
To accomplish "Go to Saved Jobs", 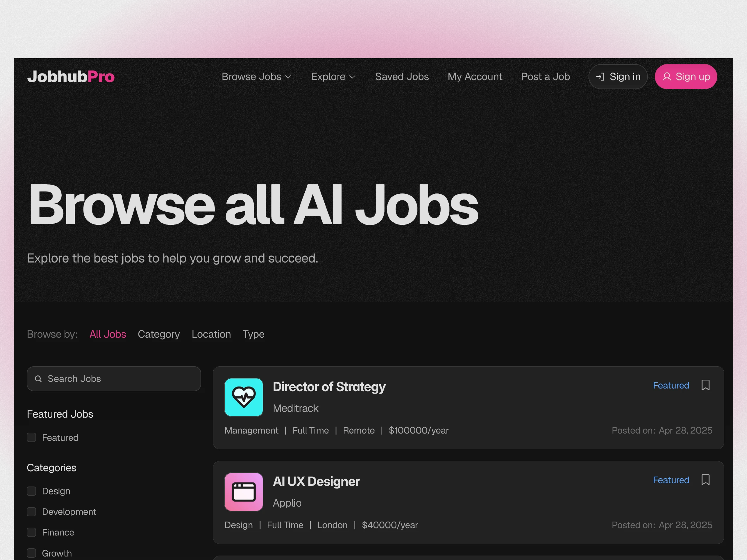I will 402,77.
